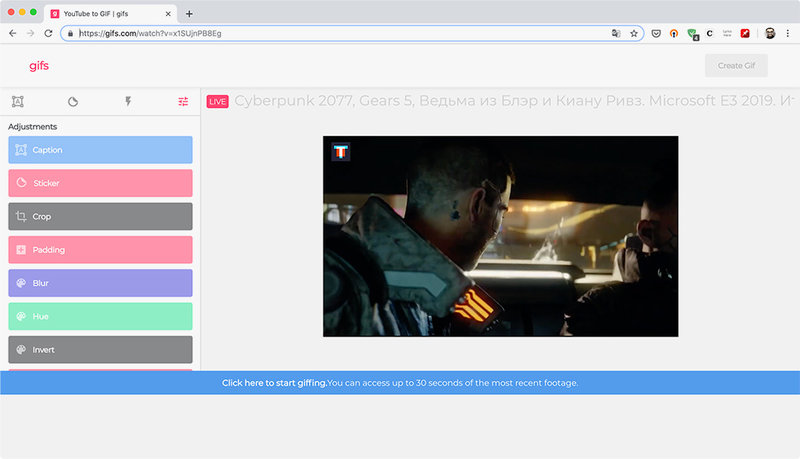The height and width of the screenshot is (459, 800).
Task: Click the Cyberpunk 2077 video title text
Action: click(x=514, y=101)
